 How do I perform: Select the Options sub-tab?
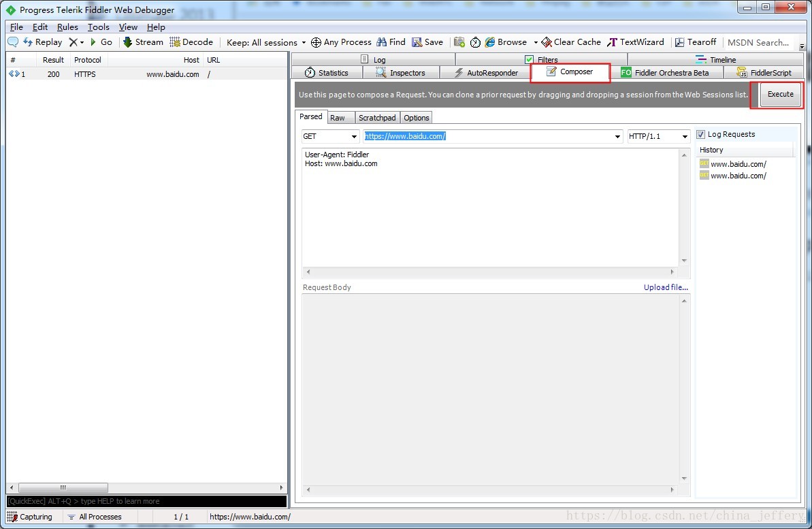417,118
